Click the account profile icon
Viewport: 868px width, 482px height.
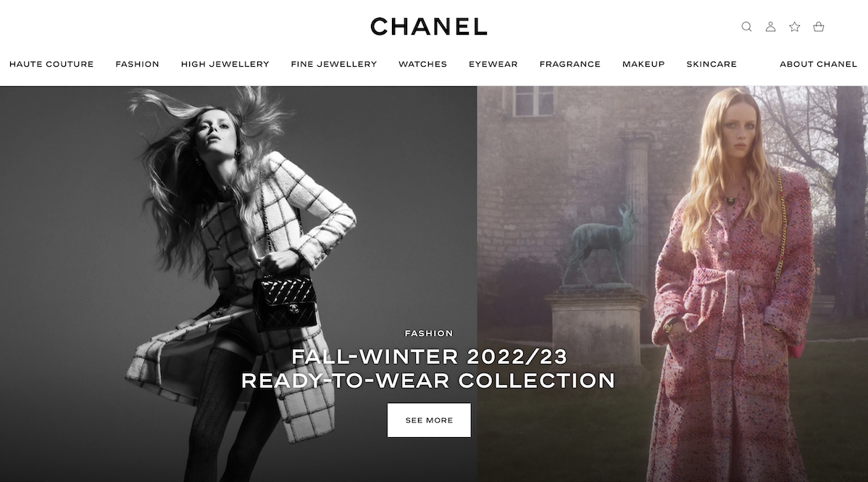pyautogui.click(x=770, y=27)
